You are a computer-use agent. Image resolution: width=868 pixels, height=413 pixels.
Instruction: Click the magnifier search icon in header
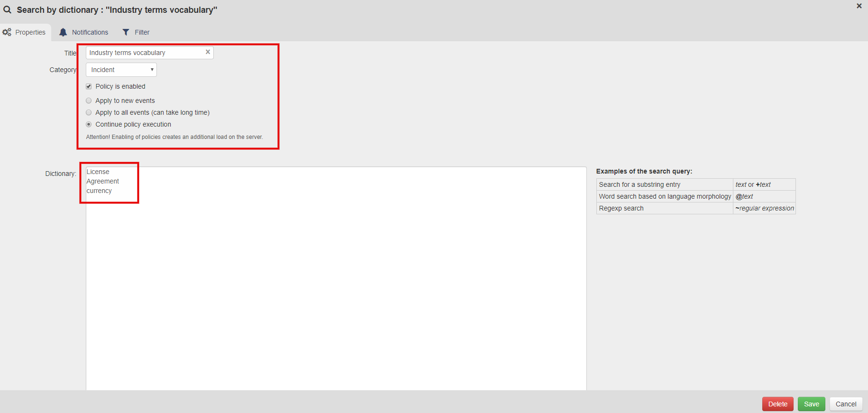click(7, 9)
